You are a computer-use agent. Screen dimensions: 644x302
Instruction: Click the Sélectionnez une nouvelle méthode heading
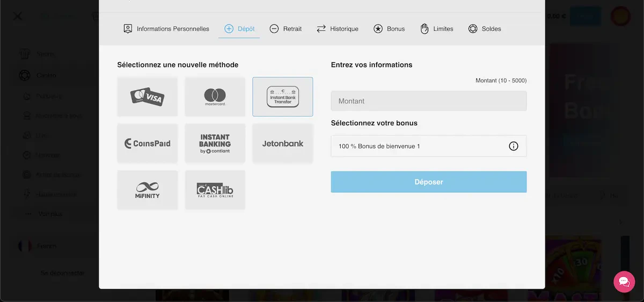coord(178,65)
